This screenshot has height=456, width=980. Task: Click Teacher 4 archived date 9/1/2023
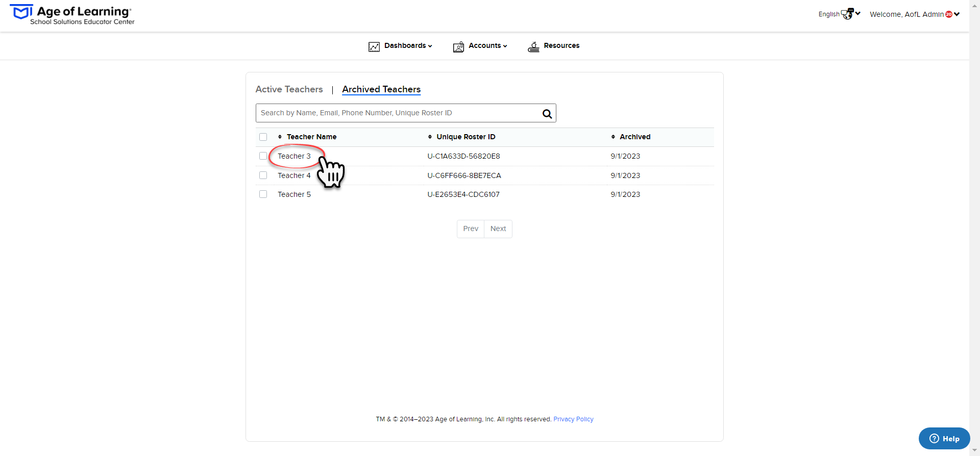point(625,175)
